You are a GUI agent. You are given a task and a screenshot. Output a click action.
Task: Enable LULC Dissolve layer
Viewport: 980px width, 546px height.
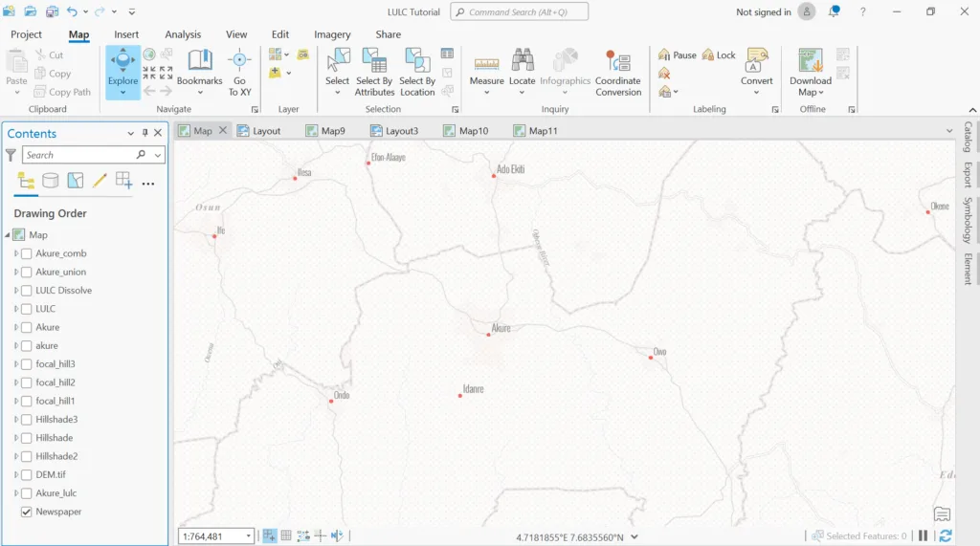(26, 291)
